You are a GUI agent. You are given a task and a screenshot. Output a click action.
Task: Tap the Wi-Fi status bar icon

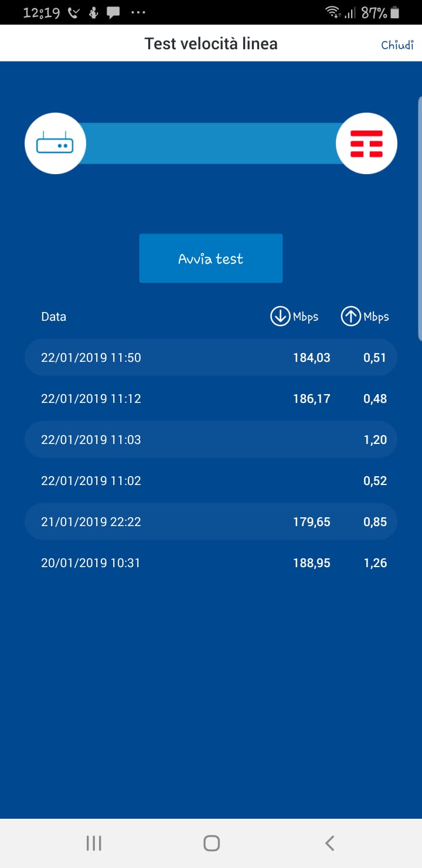coord(333,12)
